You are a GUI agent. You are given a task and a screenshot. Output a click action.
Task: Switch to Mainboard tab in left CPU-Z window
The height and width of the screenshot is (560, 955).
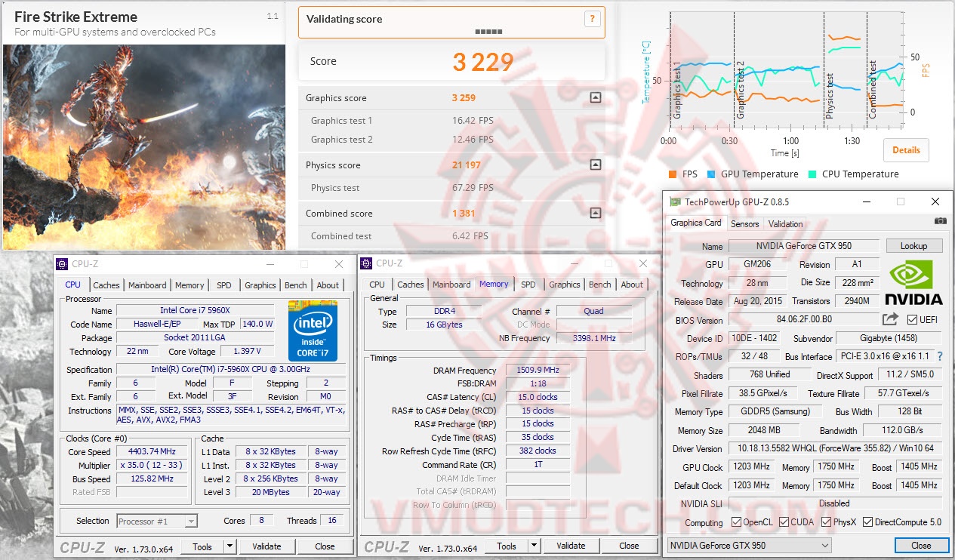pyautogui.click(x=147, y=285)
